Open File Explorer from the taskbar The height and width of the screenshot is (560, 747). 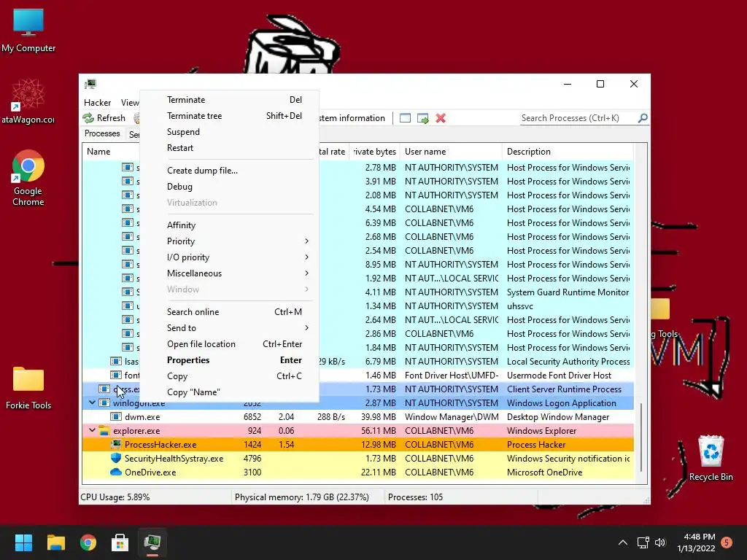coord(55,542)
